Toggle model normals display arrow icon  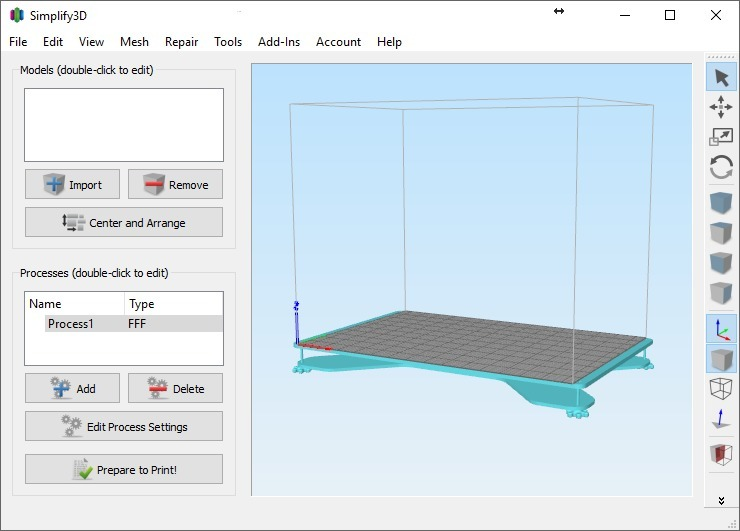tap(721, 418)
